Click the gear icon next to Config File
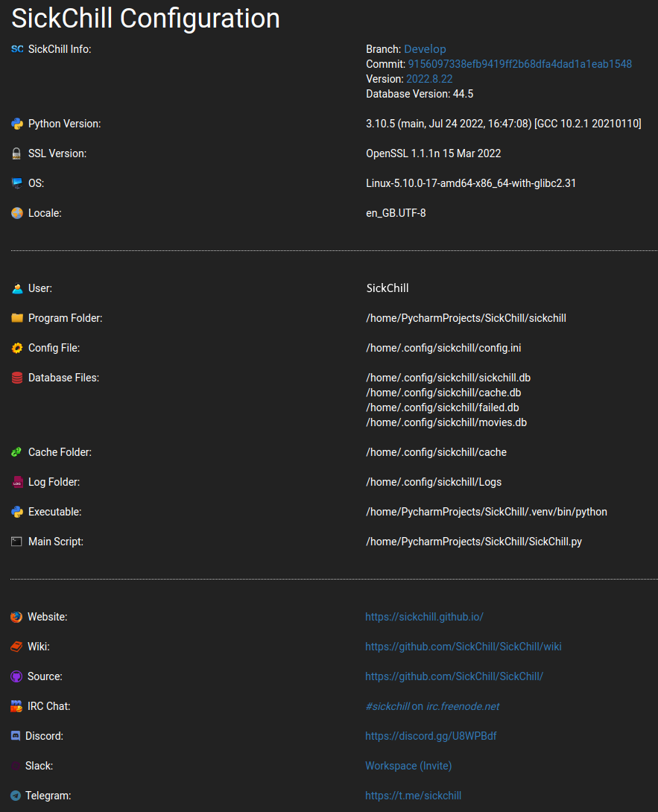658x812 pixels. pyautogui.click(x=17, y=348)
